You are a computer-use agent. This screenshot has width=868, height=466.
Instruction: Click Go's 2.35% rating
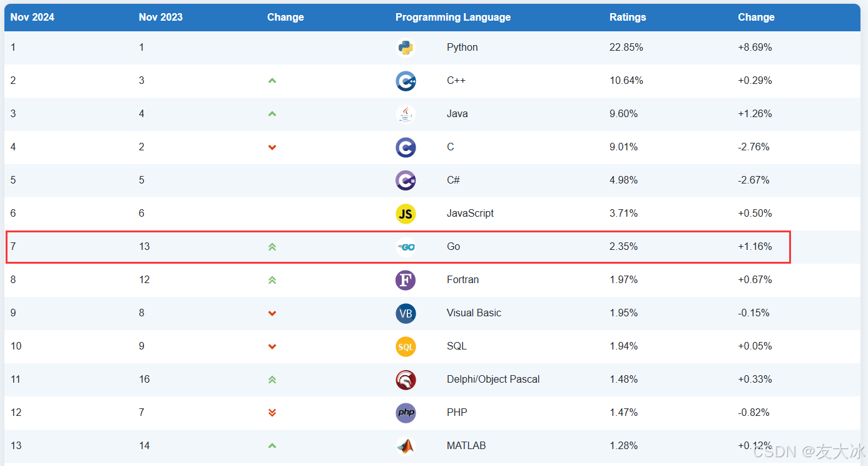point(624,247)
